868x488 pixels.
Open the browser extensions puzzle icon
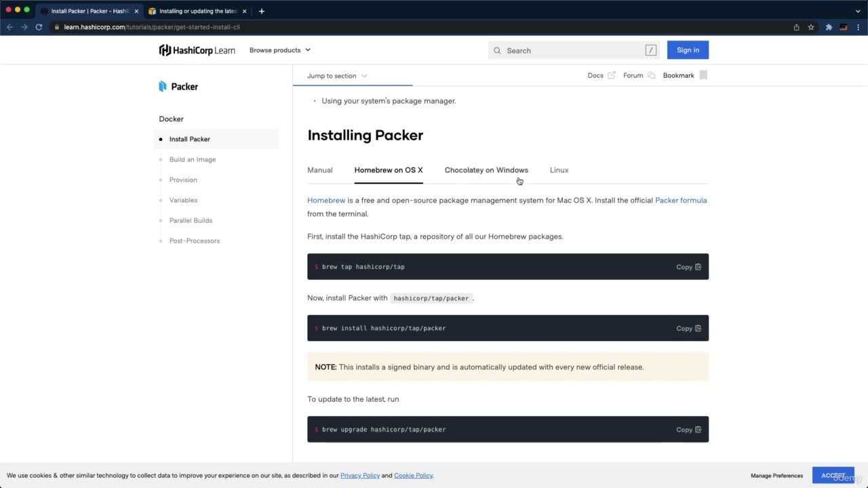[x=829, y=27]
